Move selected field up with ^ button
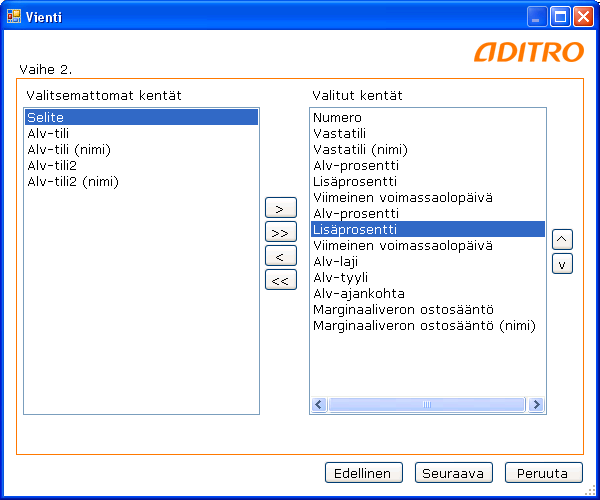The width and height of the screenshot is (600, 500). click(562, 239)
